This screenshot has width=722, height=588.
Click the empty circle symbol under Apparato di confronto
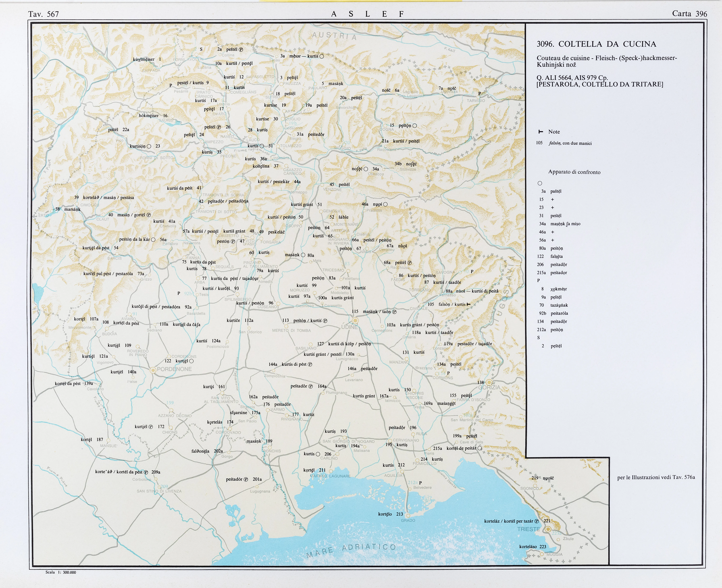tap(540, 183)
